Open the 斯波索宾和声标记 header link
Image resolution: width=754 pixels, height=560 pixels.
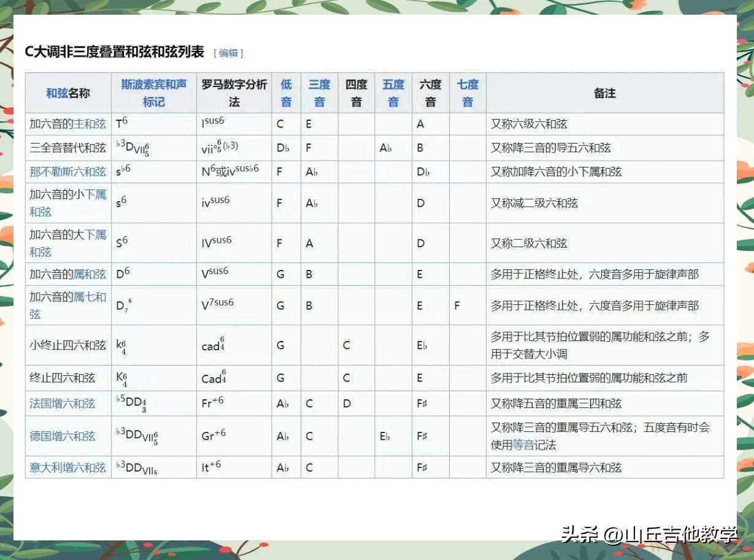coord(153,93)
